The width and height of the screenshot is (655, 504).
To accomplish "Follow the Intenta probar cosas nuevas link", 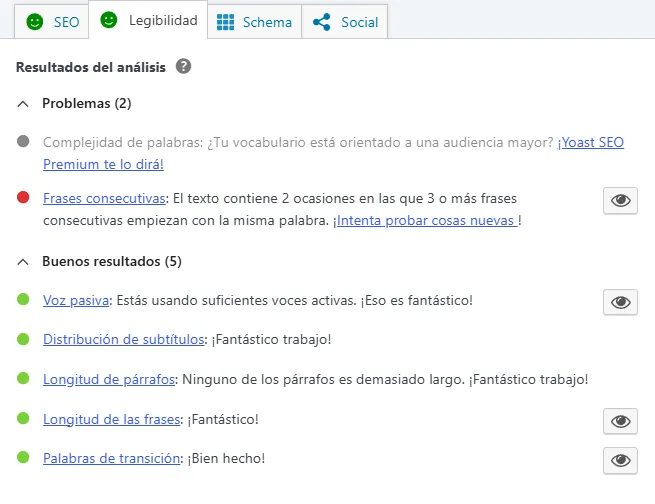I will coord(427,220).
